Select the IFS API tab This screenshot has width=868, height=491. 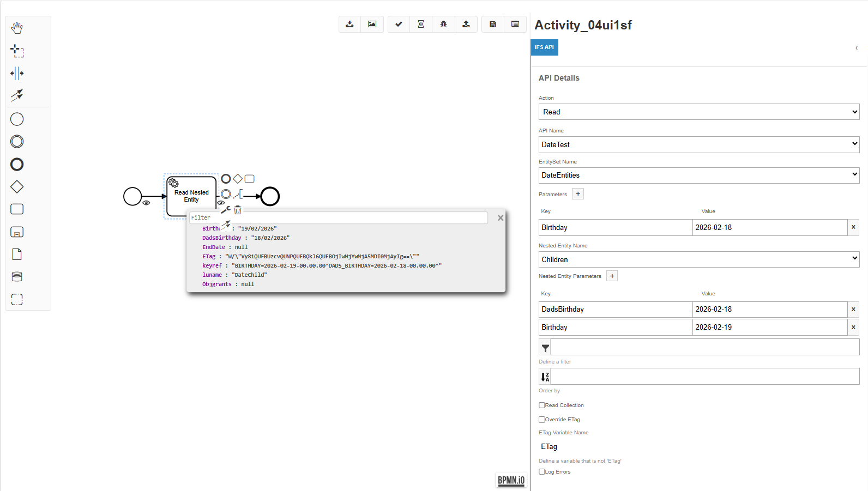click(x=544, y=47)
